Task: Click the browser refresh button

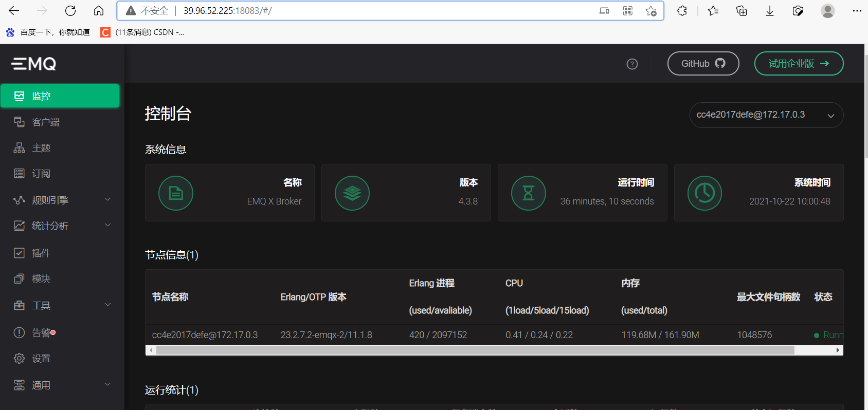Action: coord(70,11)
